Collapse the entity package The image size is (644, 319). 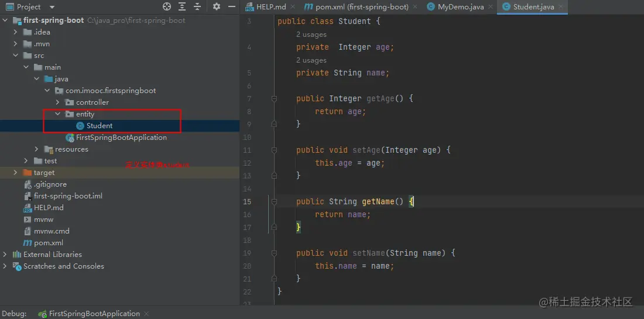click(x=58, y=114)
